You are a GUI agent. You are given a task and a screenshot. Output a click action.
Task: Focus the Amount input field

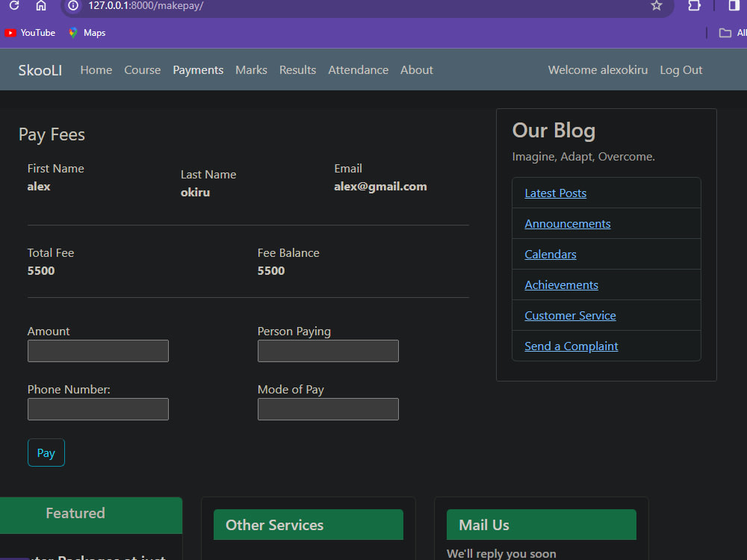click(x=98, y=351)
